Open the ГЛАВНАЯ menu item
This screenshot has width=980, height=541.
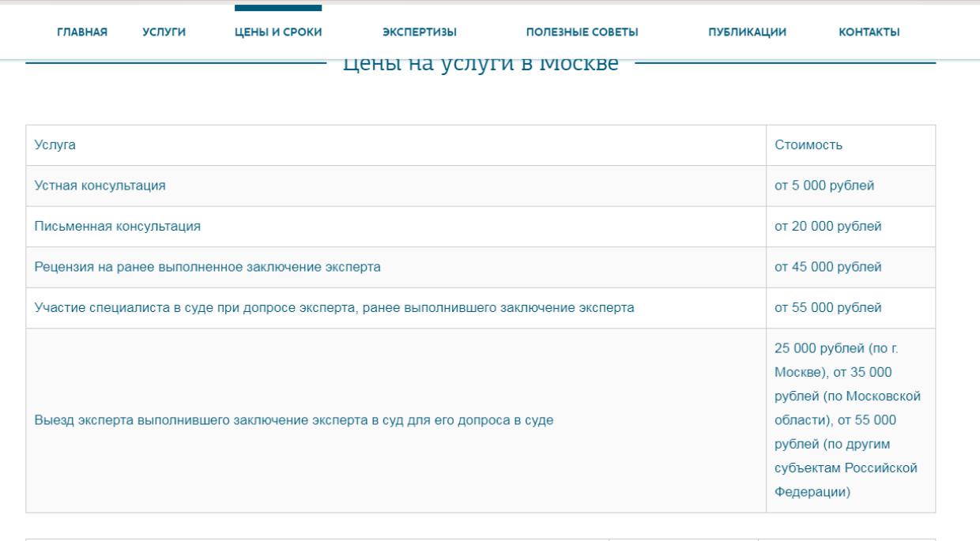pos(82,32)
